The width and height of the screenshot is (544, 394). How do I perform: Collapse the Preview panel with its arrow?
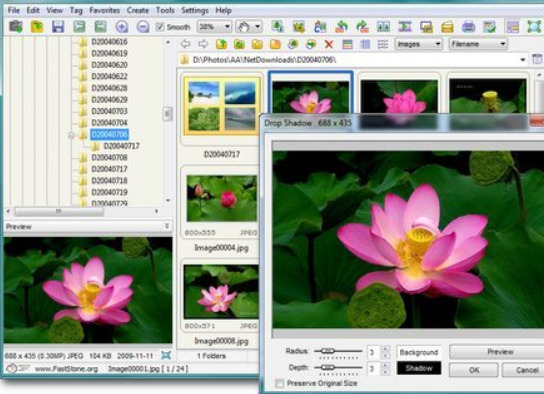pos(167,226)
